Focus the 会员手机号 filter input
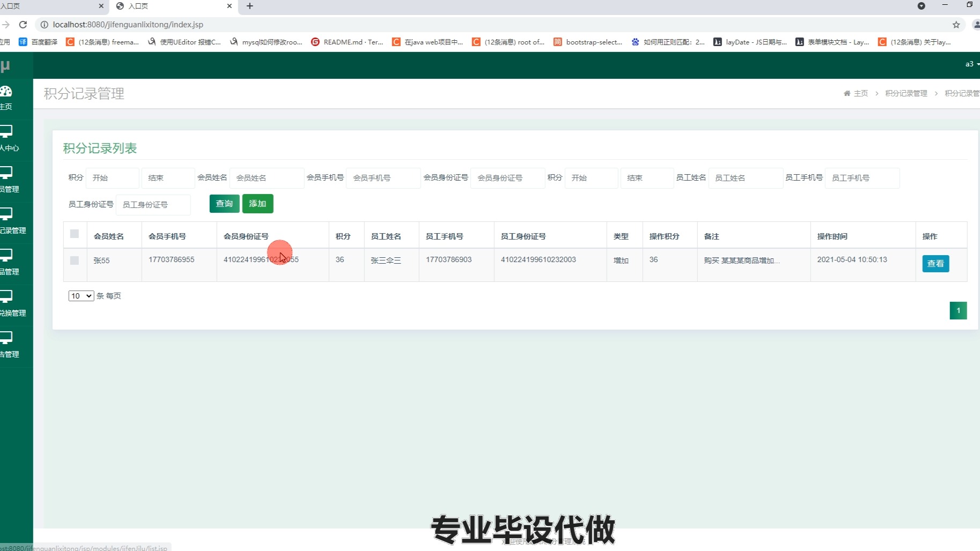This screenshot has height=551, width=980. click(x=384, y=178)
